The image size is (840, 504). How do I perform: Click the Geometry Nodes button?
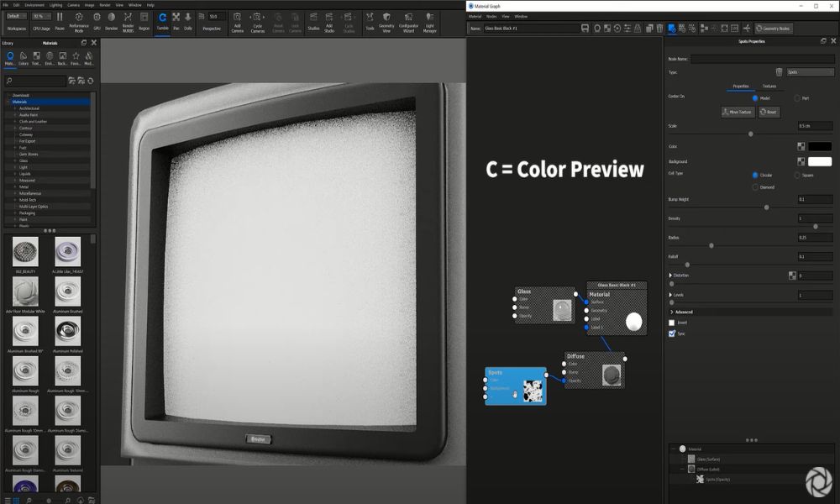pyautogui.click(x=773, y=29)
